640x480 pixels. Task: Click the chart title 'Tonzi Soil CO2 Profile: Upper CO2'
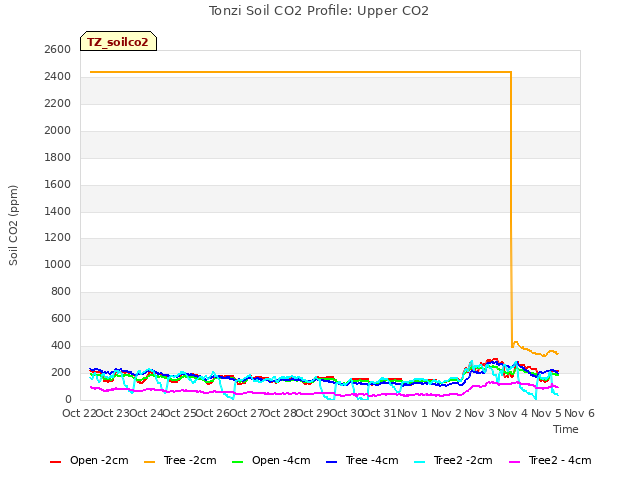(319, 11)
